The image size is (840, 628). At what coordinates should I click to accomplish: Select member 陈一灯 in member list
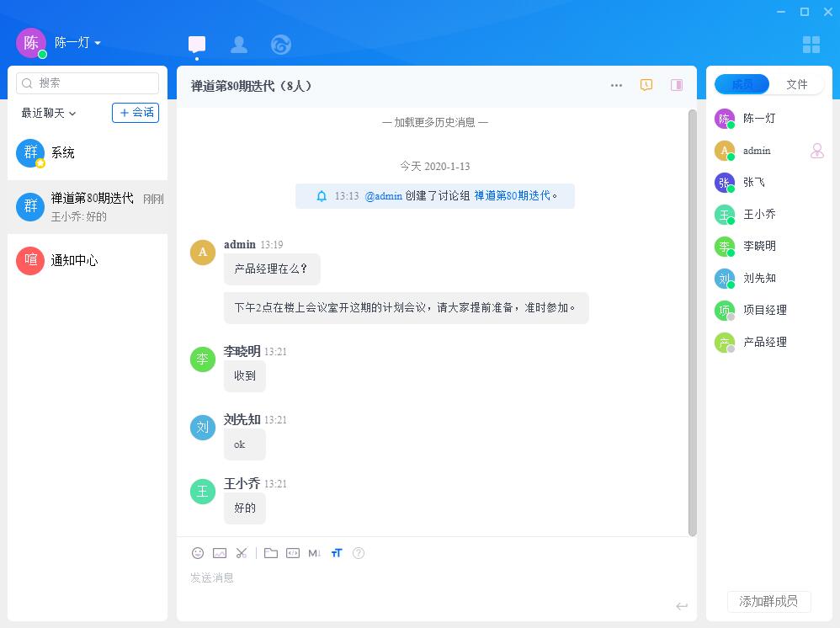[x=768, y=119]
